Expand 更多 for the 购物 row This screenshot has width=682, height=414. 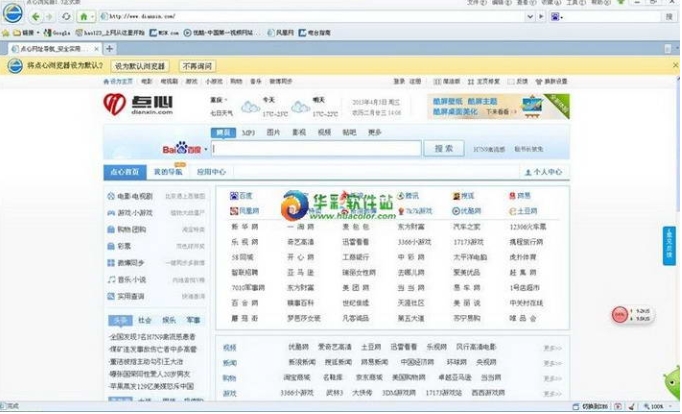[x=552, y=378]
